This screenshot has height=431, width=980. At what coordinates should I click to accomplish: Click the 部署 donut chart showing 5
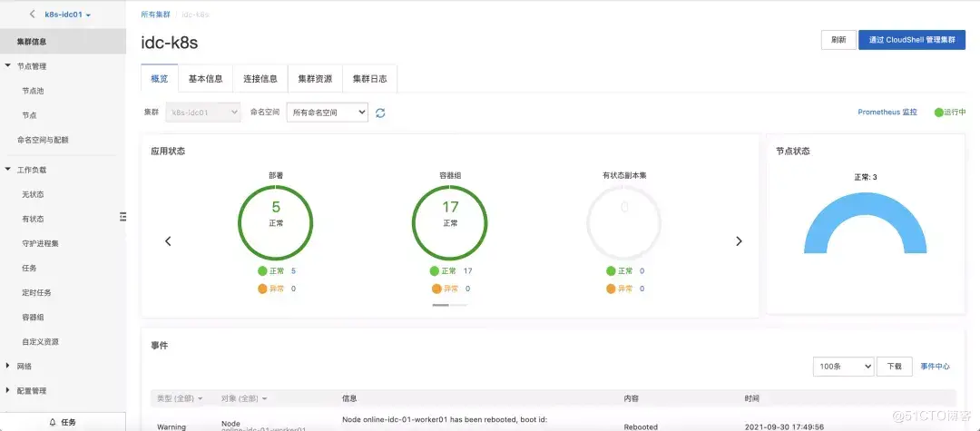tap(276, 222)
